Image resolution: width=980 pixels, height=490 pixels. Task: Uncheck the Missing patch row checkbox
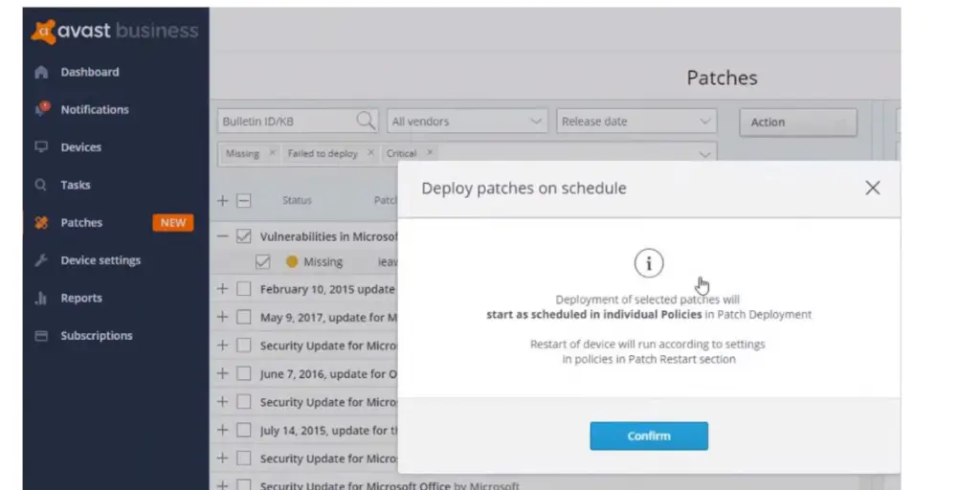(x=263, y=262)
